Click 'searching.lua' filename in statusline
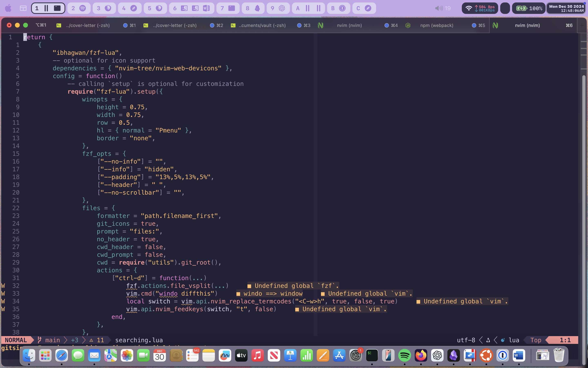The width and height of the screenshot is (588, 368). click(139, 340)
